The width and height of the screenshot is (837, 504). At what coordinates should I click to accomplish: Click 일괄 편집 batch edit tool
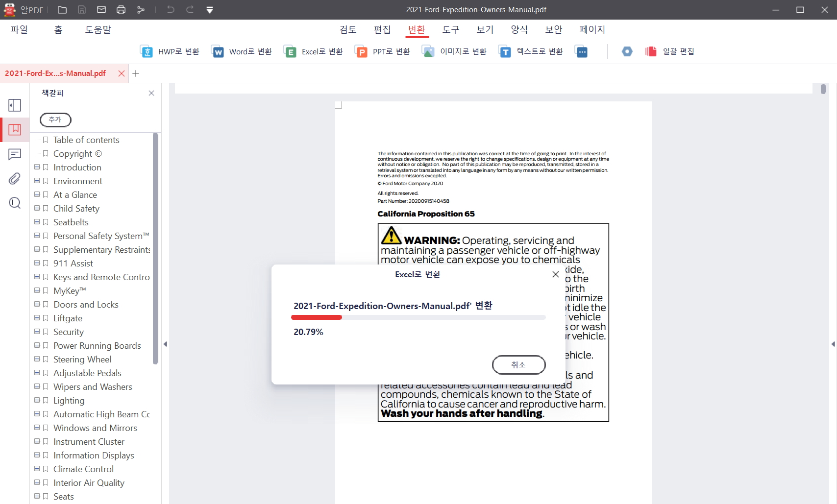coord(670,51)
